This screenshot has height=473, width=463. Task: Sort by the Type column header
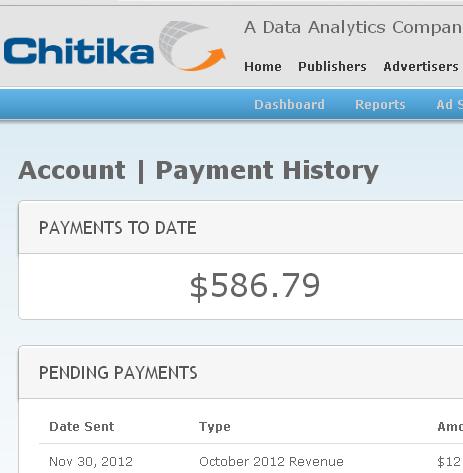pyautogui.click(x=215, y=427)
